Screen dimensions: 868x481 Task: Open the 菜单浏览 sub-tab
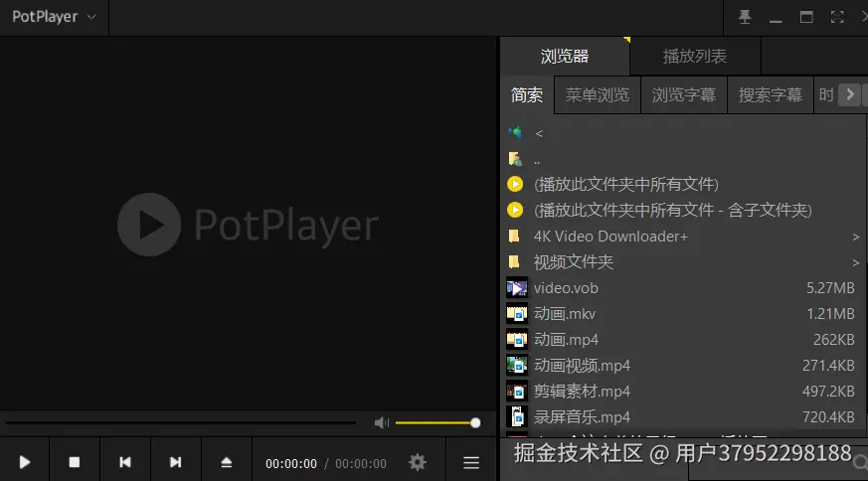click(598, 95)
